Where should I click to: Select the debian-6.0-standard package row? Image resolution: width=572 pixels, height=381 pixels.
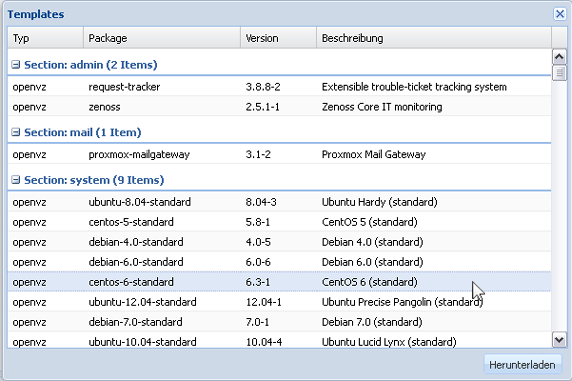click(279, 262)
